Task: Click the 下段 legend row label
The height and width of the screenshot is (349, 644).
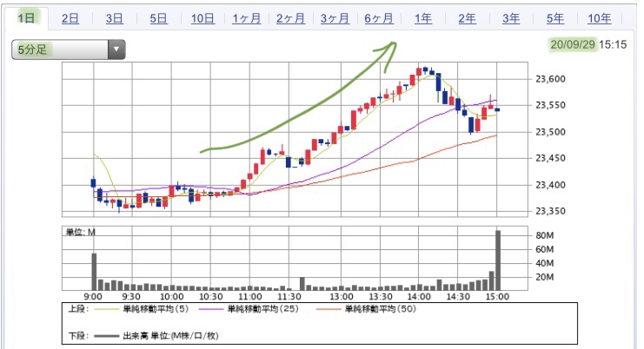Action: pyautogui.click(x=78, y=336)
